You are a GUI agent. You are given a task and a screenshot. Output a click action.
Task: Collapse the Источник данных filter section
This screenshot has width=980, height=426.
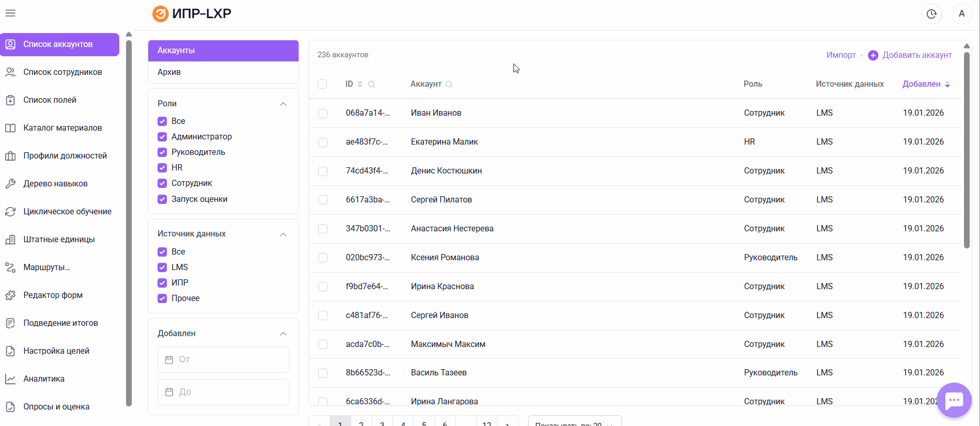click(x=283, y=234)
